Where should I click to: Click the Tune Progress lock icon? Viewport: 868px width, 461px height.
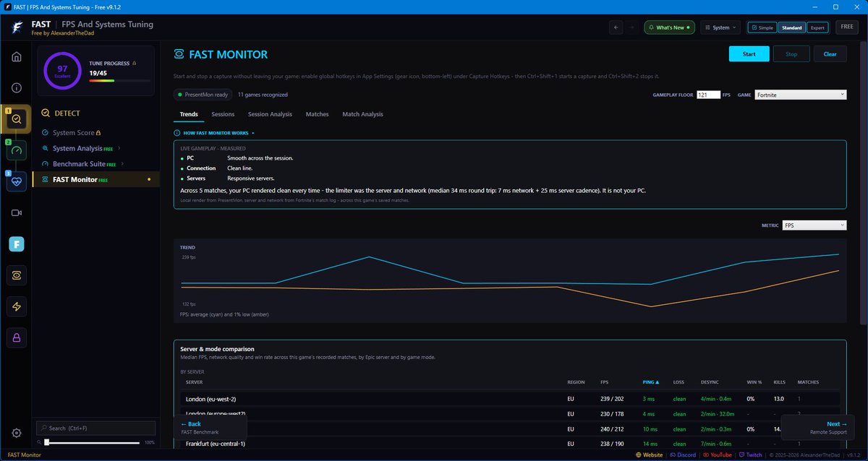[x=134, y=64]
